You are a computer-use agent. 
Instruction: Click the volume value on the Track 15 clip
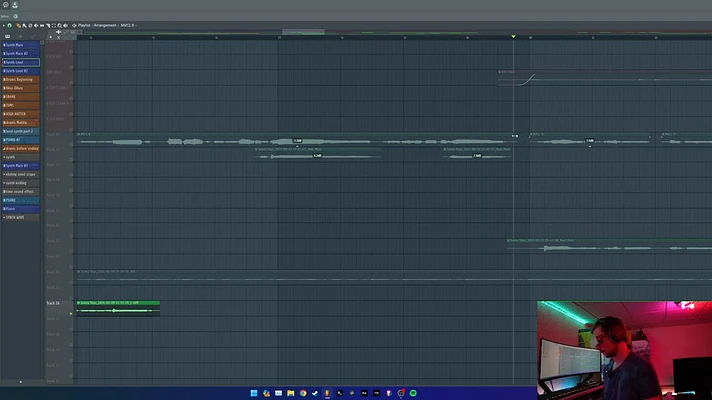tap(297, 140)
